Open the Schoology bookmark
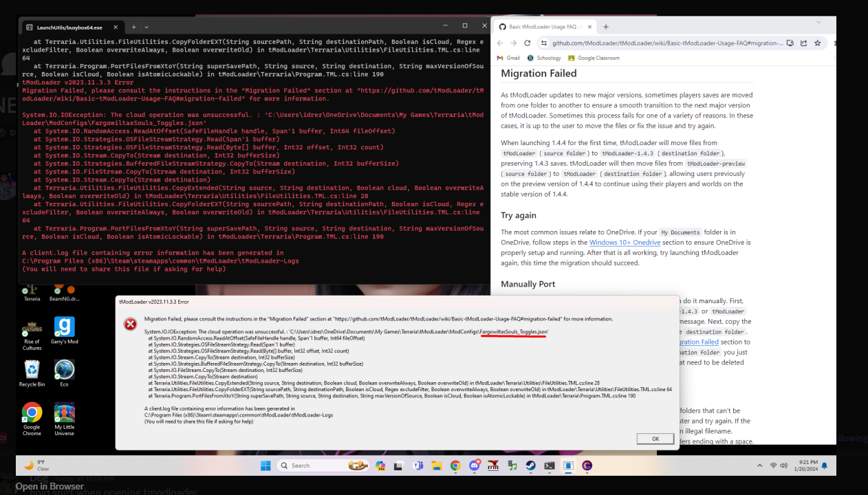This screenshot has height=495, width=868. click(x=543, y=58)
